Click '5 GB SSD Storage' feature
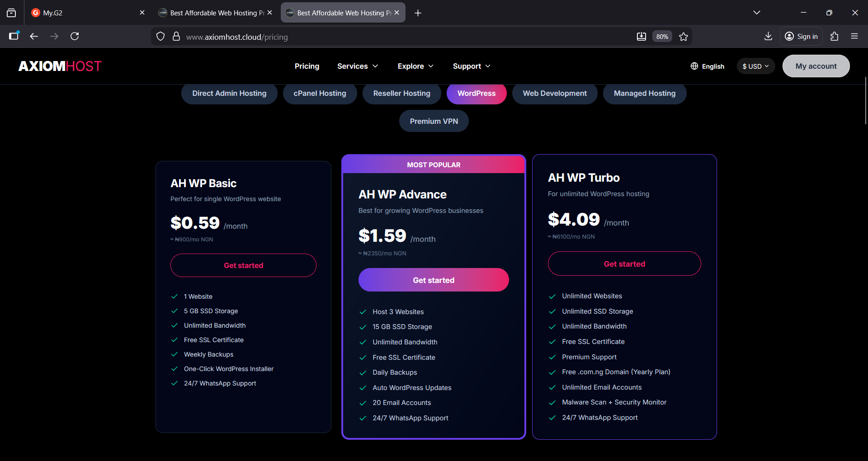This screenshot has width=868, height=461. click(x=211, y=311)
